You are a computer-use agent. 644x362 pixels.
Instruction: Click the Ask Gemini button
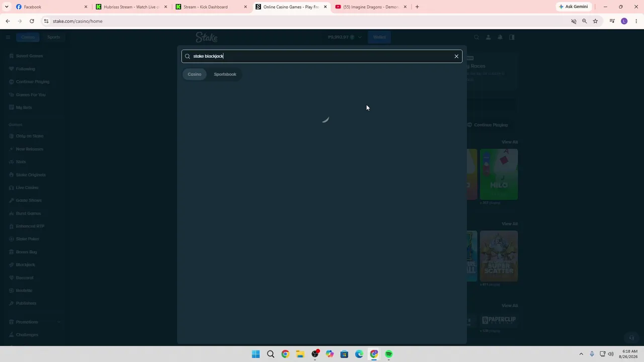573,7
